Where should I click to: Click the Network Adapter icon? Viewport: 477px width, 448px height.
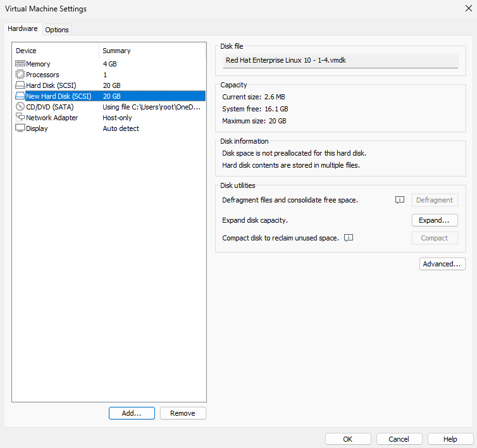(20, 118)
